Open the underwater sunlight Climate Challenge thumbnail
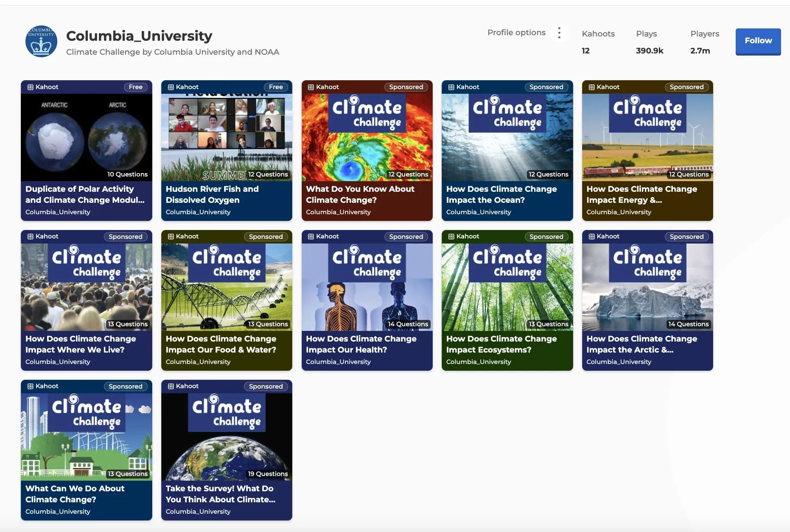This screenshot has height=532, width=790. pyautogui.click(x=507, y=137)
